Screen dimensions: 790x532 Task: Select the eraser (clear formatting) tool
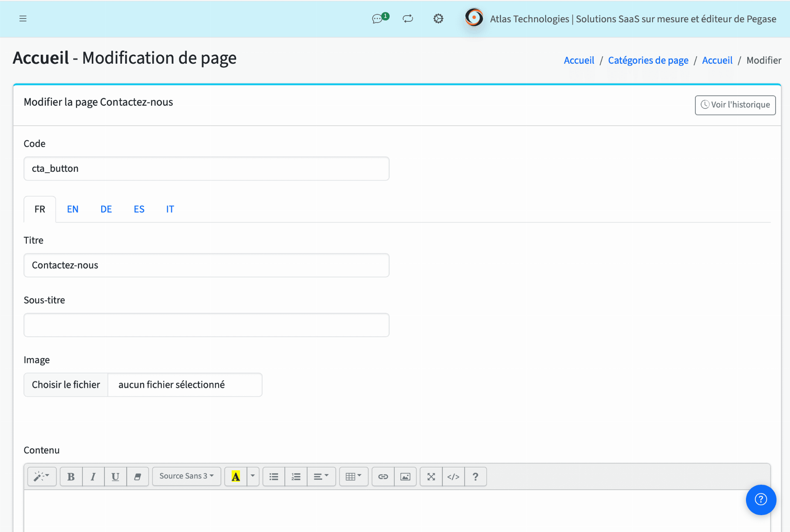pos(137,476)
